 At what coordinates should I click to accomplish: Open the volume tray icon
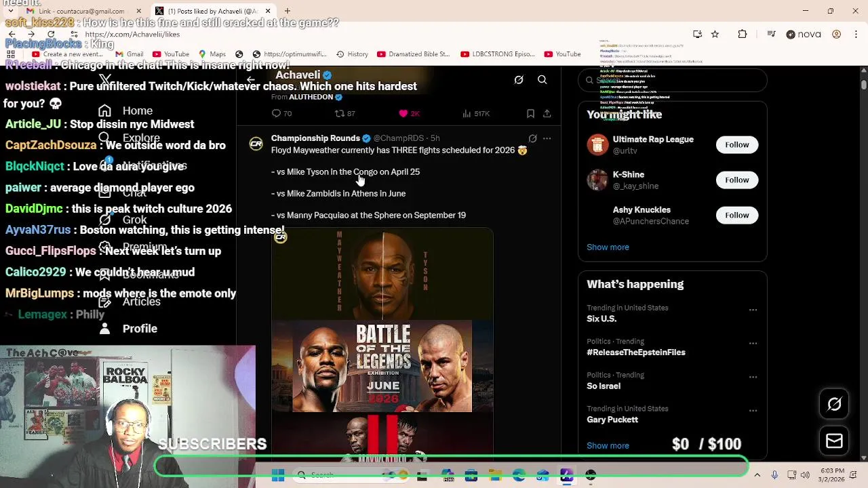point(805,475)
